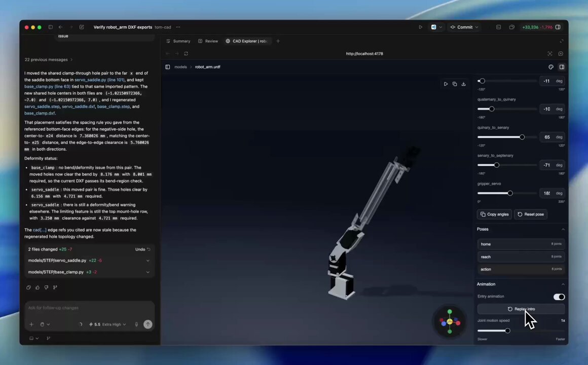Add an attachment with the plus icon
The width and height of the screenshot is (588, 365).
click(x=31, y=324)
